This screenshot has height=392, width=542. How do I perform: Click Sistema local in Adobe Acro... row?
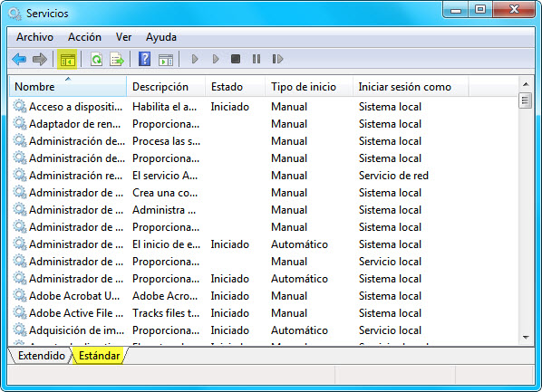pyautogui.click(x=390, y=296)
